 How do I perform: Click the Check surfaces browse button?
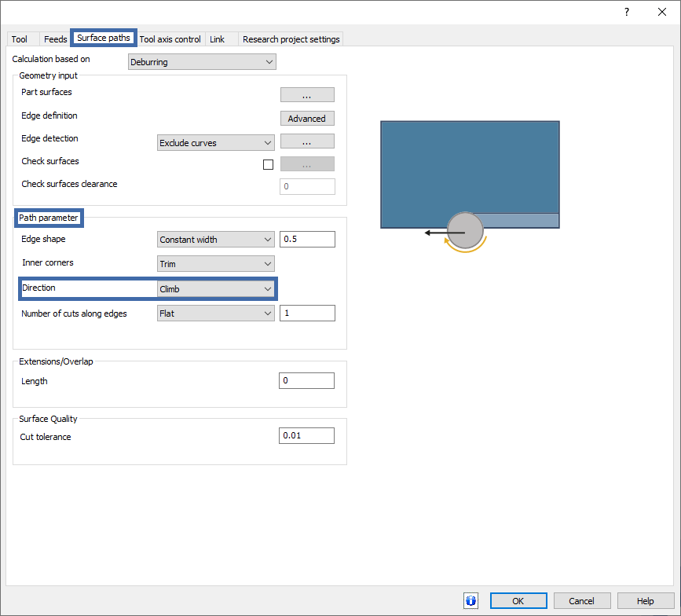coord(307,163)
